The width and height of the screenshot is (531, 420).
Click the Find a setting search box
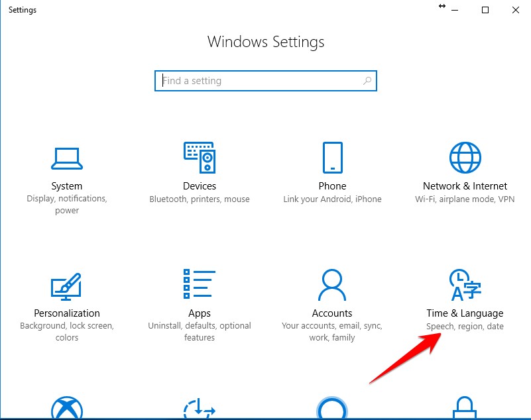click(x=265, y=81)
